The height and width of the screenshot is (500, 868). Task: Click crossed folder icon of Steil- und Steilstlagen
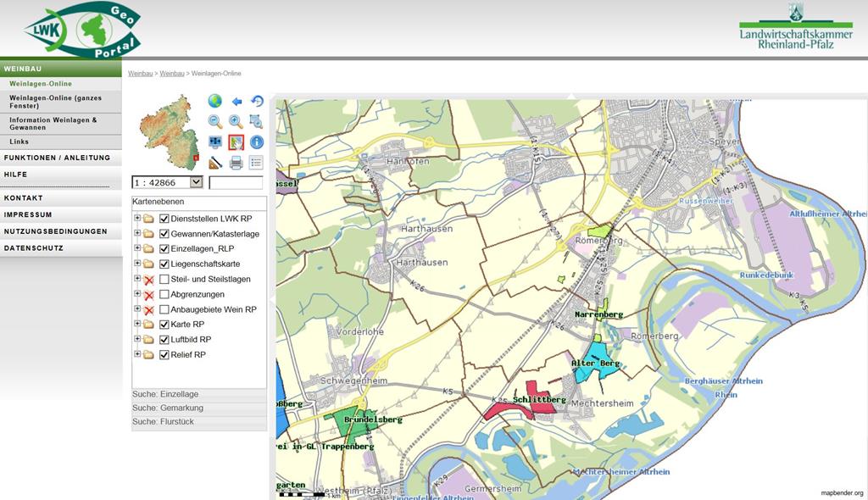click(148, 280)
